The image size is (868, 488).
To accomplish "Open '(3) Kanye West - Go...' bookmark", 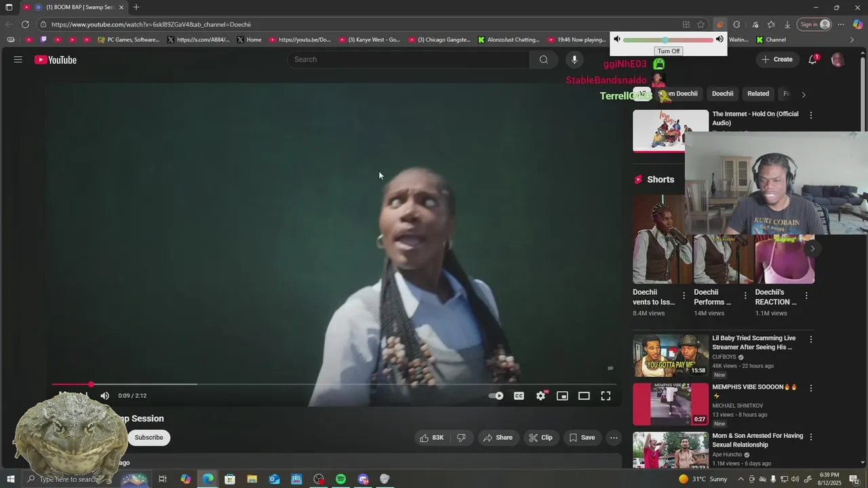I will pyautogui.click(x=369, y=40).
